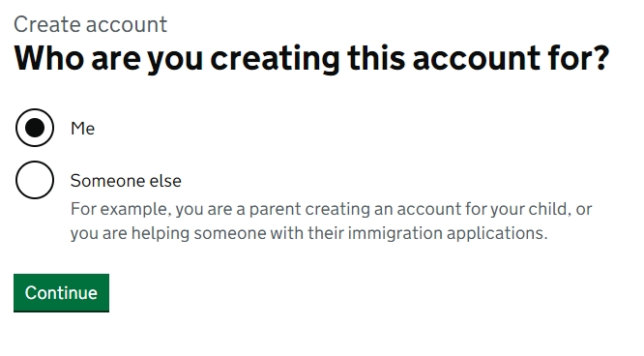The height and width of the screenshot is (356, 644).
Task: Click the filled dot inside the Me radio
Action: (x=35, y=128)
